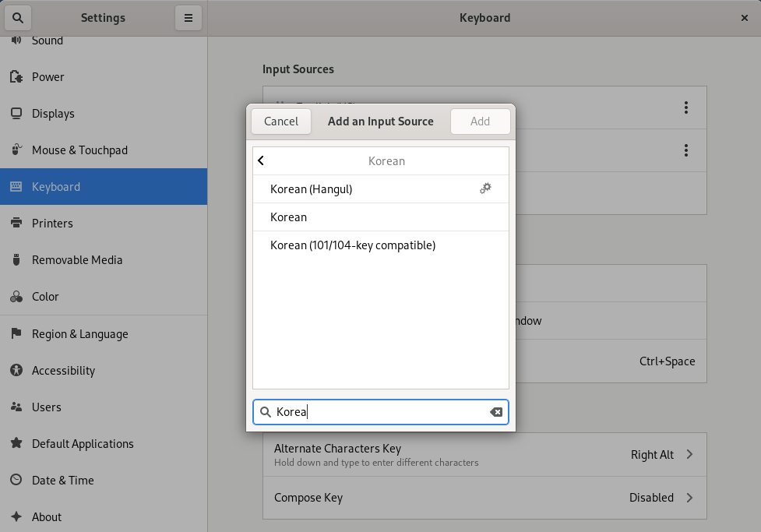This screenshot has height=532, width=761.
Task: Click the gear icon beside Korean (Hangul)
Action: (x=485, y=188)
